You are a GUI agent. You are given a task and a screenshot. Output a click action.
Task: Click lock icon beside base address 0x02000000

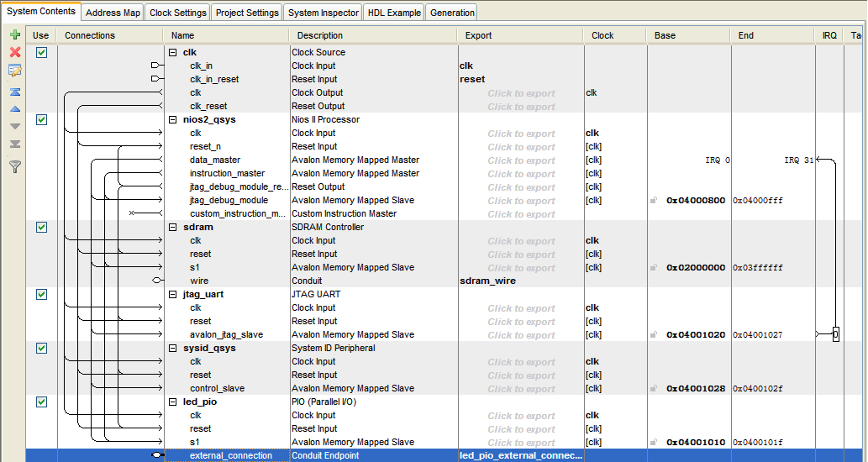pos(654,267)
